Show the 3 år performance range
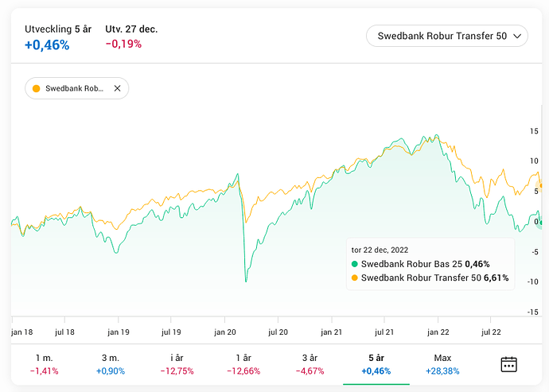 (310, 364)
